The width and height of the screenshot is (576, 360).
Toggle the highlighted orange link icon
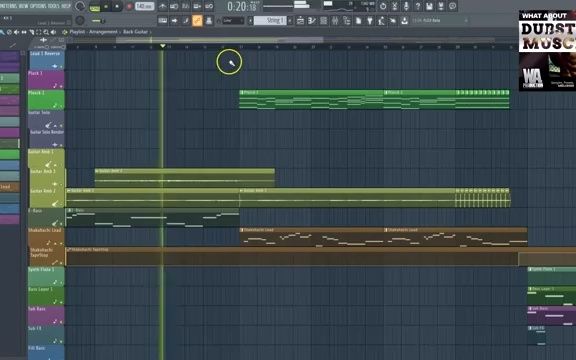coord(197,21)
